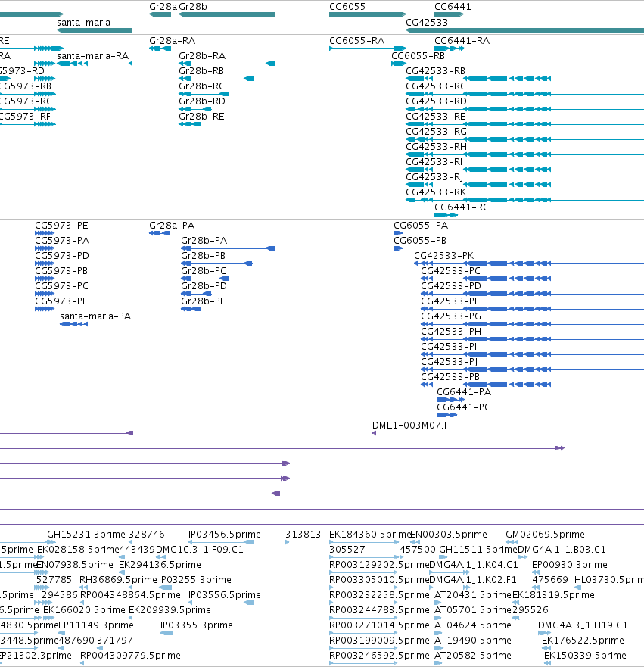Click the Gr28b-RC transcript label
The image size is (644, 667).
[x=201, y=86]
